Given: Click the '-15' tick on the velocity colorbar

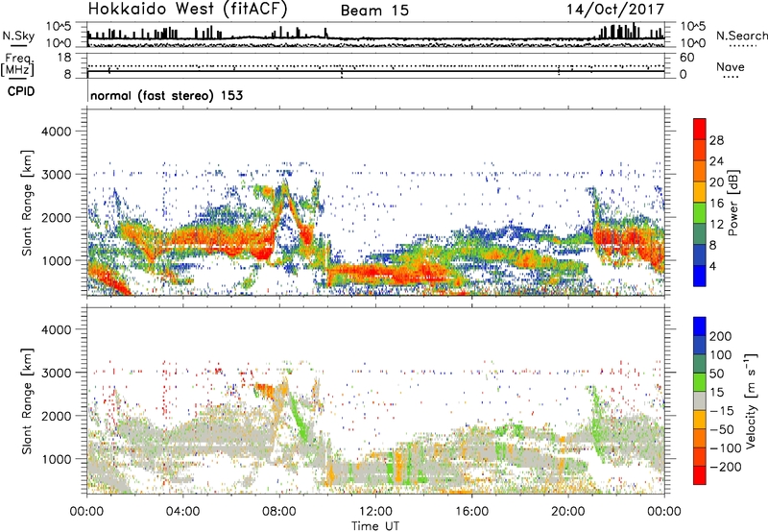Looking at the screenshot, I should [722, 410].
